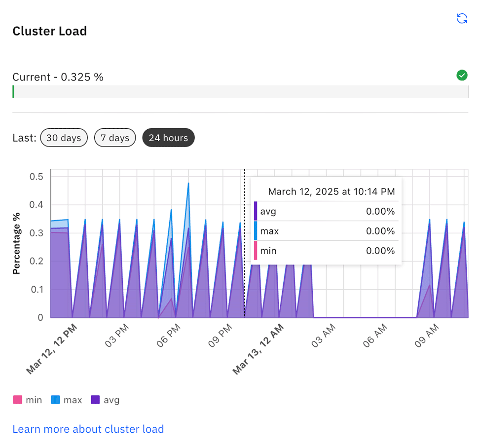Click the avg color indicator in the tooltip
This screenshot has height=448, width=480.
pyautogui.click(x=255, y=211)
